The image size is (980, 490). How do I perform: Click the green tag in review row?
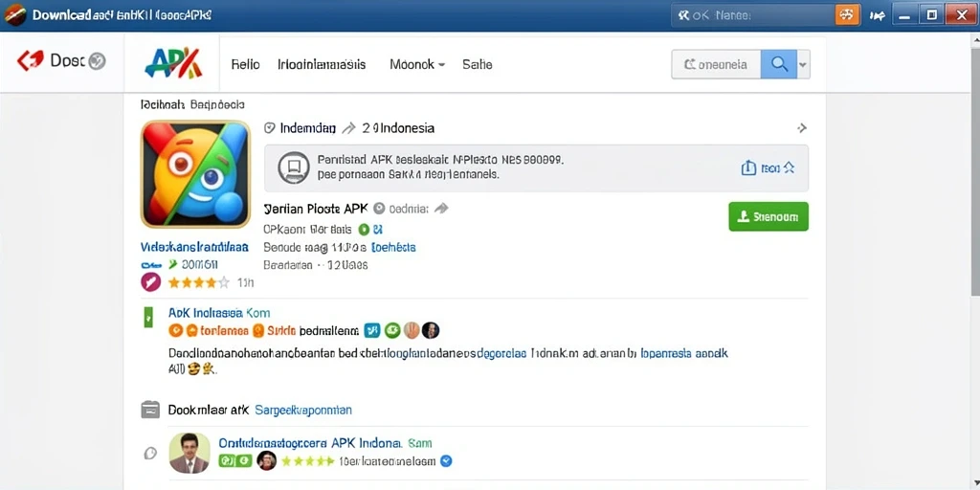pos(235,461)
